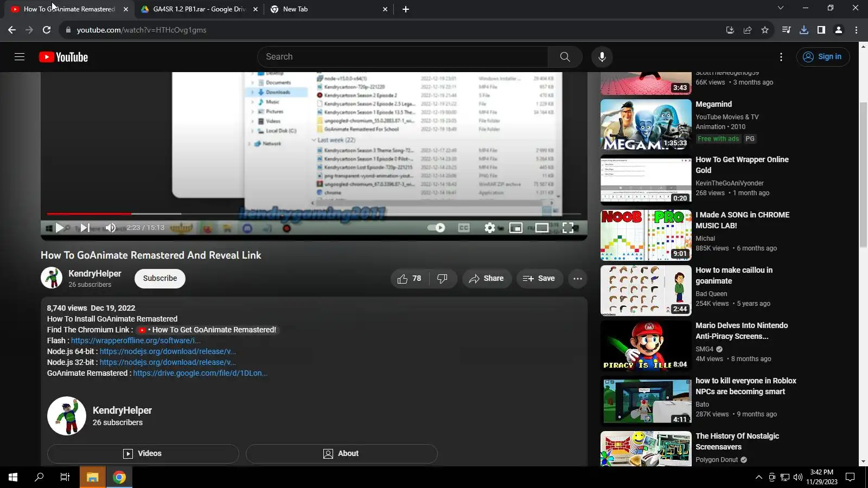
Task: Share this page from the address bar
Action: pos(748,30)
